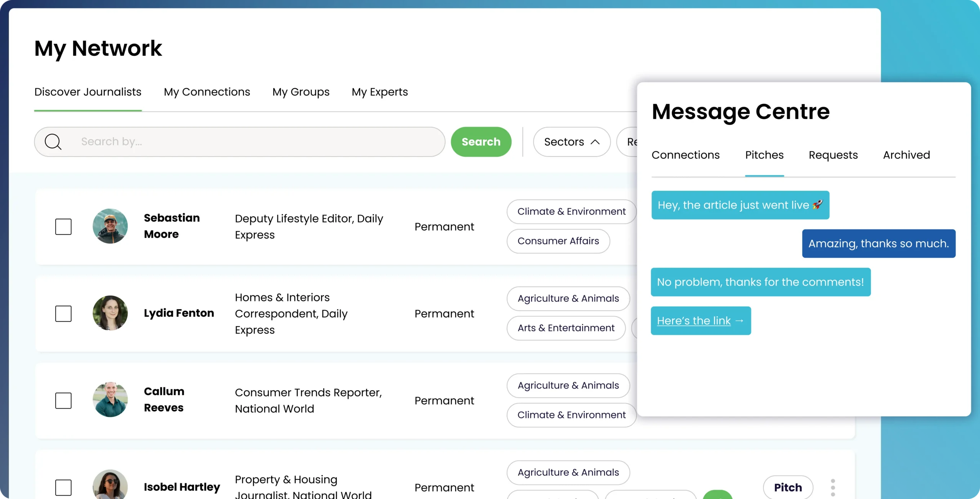Click Sebastian Moore's profile photo
This screenshot has width=980, height=499.
(110, 226)
